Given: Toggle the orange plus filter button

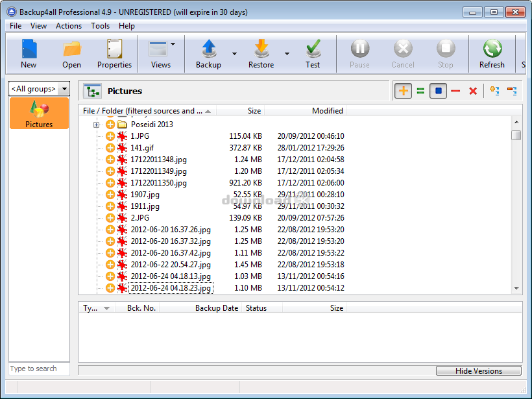Looking at the screenshot, I should pyautogui.click(x=403, y=91).
